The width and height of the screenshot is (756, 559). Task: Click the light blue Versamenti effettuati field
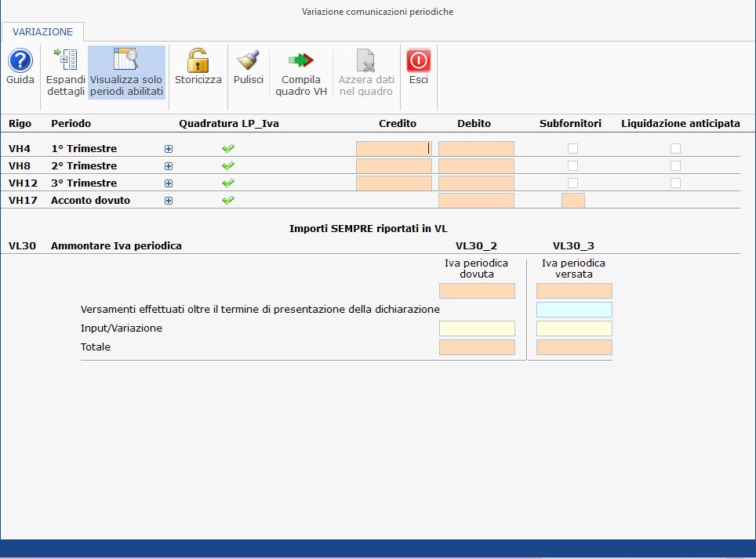tap(574, 310)
